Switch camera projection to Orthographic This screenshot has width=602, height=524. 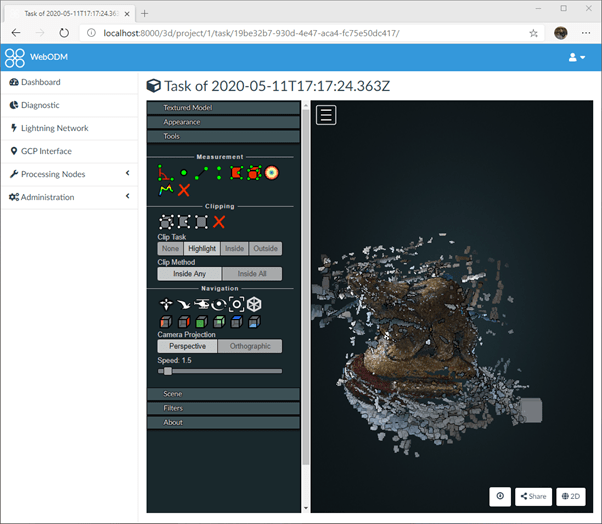(250, 346)
